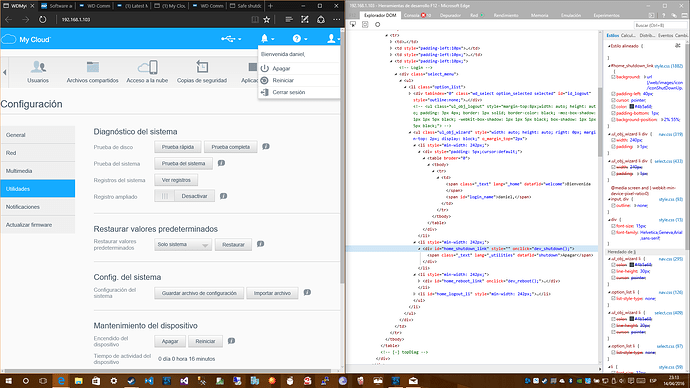
Task: Open Edge reading view icon
Action: click(254, 19)
